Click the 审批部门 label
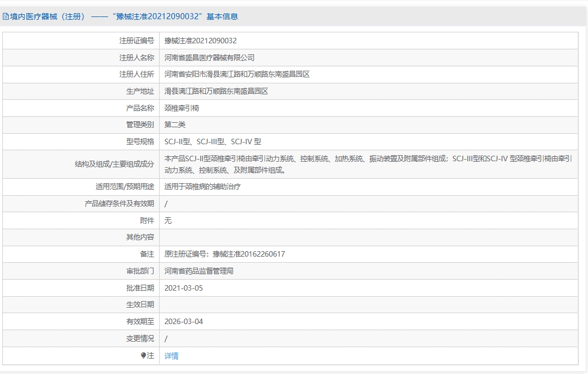Image resolution: width=588 pixels, height=374 pixels. point(140,271)
